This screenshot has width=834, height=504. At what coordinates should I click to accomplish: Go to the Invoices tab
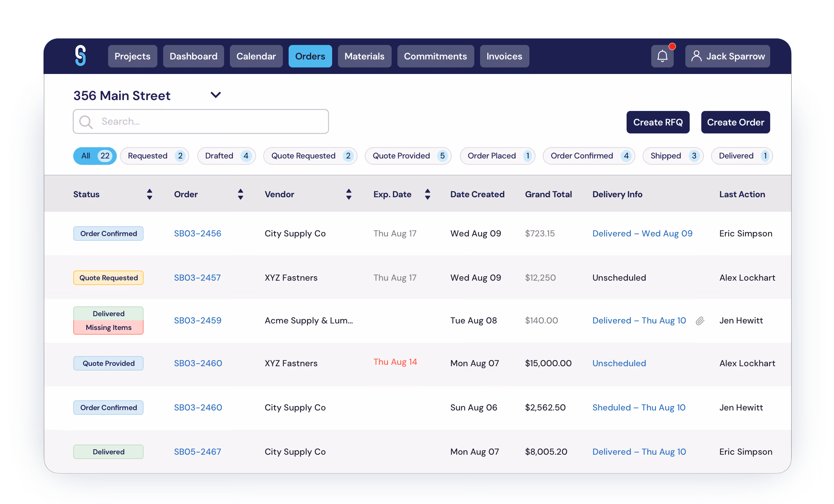tap(504, 56)
